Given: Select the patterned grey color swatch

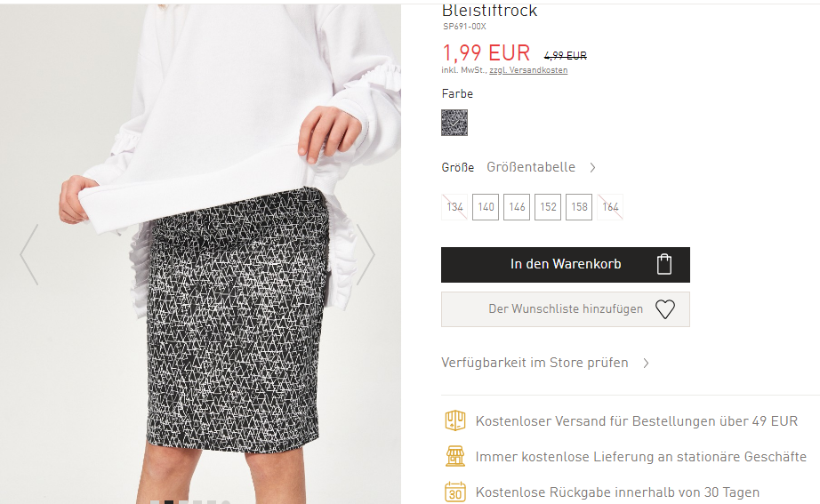Looking at the screenshot, I should [x=454, y=123].
